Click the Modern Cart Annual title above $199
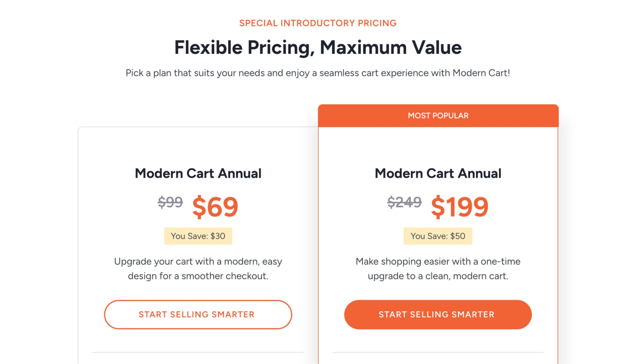Viewport: 624px width, 364px height. pyautogui.click(x=438, y=173)
